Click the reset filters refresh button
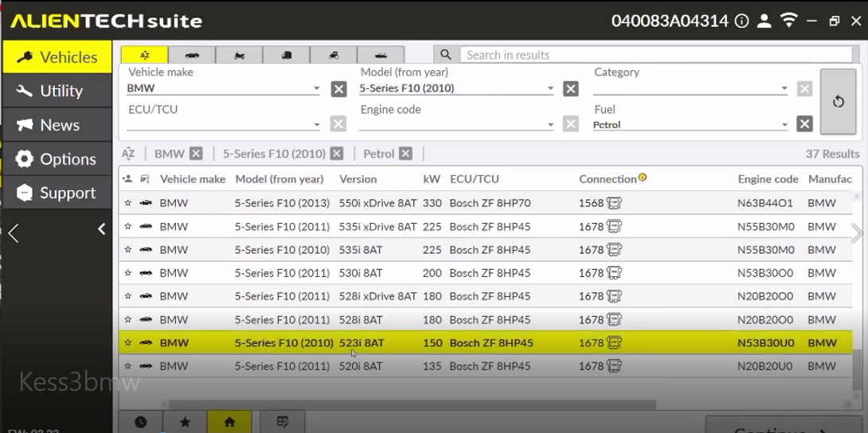 pos(838,102)
